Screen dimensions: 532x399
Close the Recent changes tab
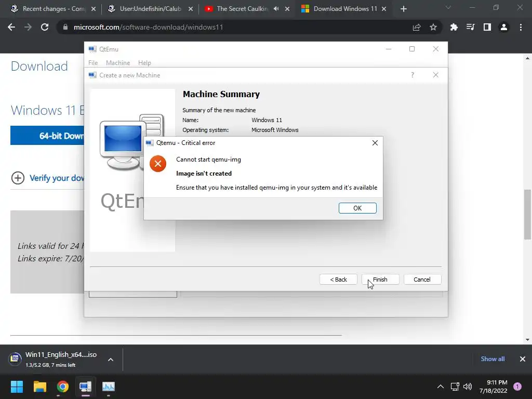pyautogui.click(x=94, y=9)
